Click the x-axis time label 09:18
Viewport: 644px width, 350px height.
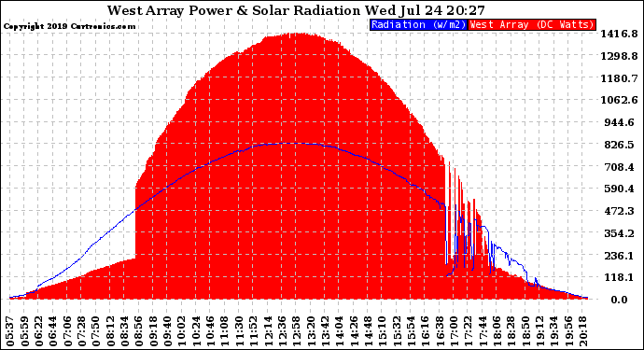point(153,331)
